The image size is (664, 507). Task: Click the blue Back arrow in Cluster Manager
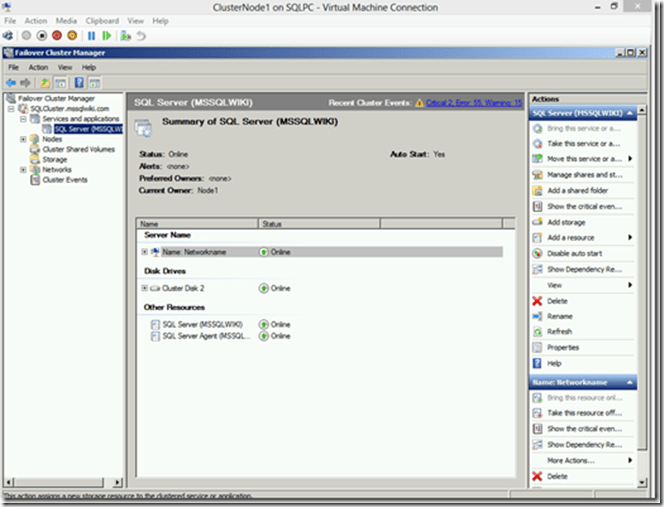(11, 82)
